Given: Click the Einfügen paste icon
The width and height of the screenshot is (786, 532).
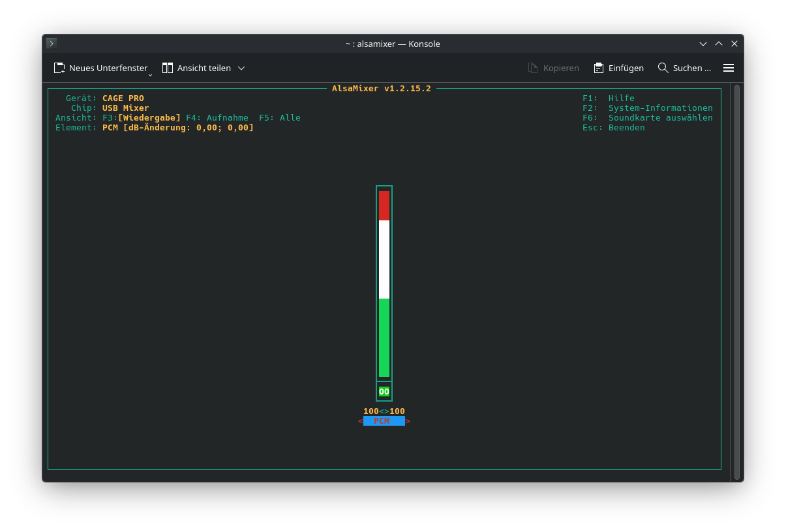Looking at the screenshot, I should coord(597,67).
